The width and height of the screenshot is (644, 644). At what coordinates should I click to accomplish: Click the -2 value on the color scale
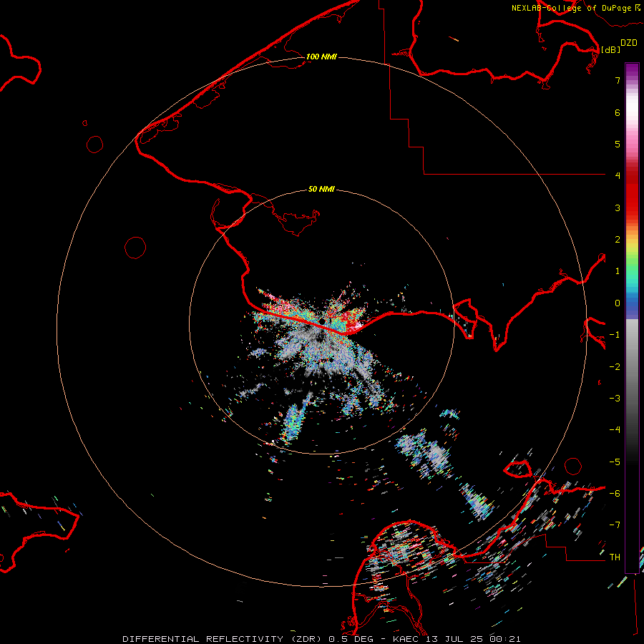615,367
